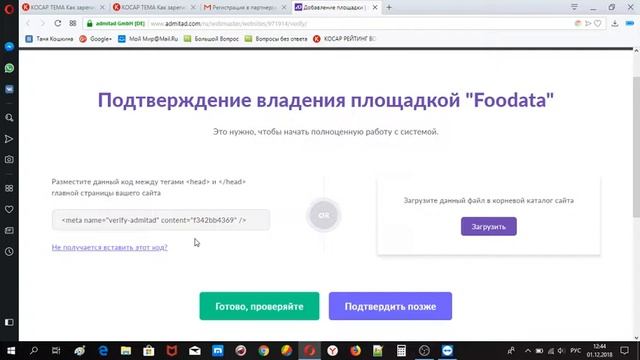640x360 pixels.
Task: Open the Windows Start menu
Action: tap(11, 351)
